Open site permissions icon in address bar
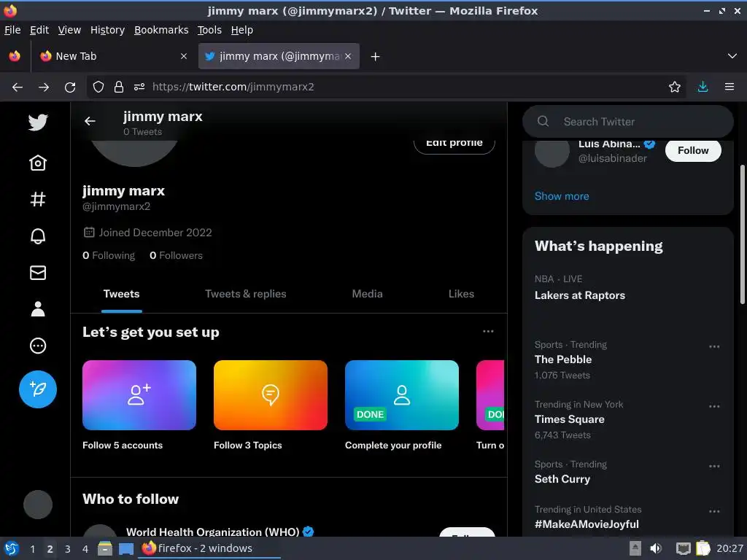Viewport: 747px width, 560px height. click(139, 87)
